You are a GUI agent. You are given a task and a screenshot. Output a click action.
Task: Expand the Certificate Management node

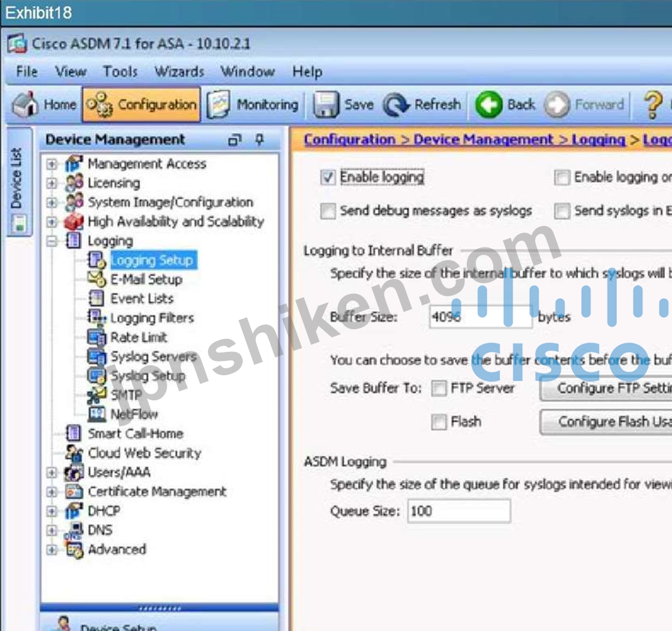tap(51, 491)
